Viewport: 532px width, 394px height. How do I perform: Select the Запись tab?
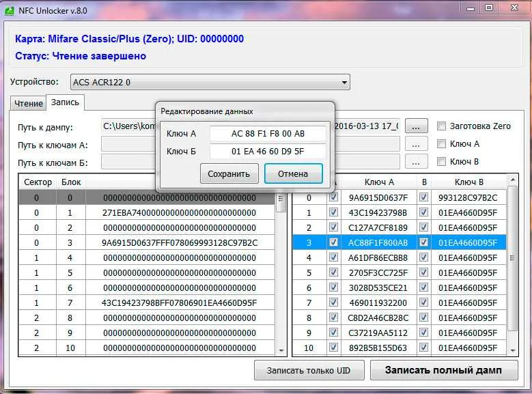(x=65, y=102)
